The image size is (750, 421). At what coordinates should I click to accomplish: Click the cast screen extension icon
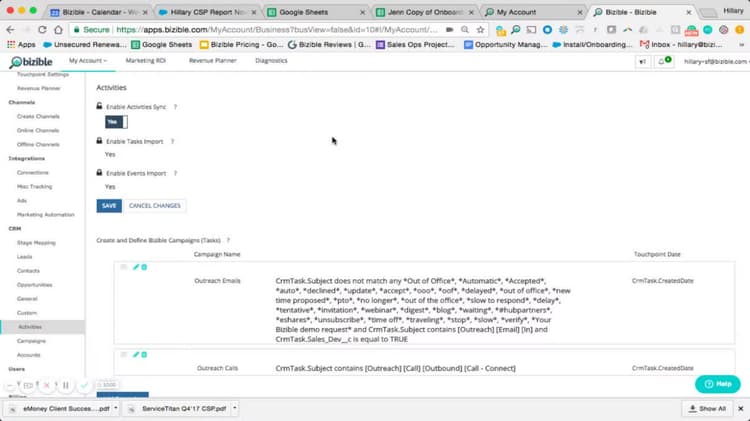pos(531,30)
